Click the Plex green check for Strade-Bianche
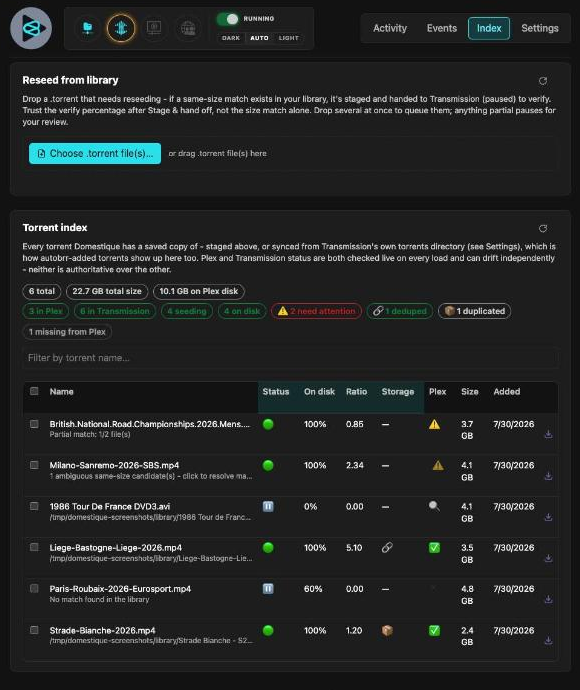Screen dimensions: 580x690 click(434, 630)
